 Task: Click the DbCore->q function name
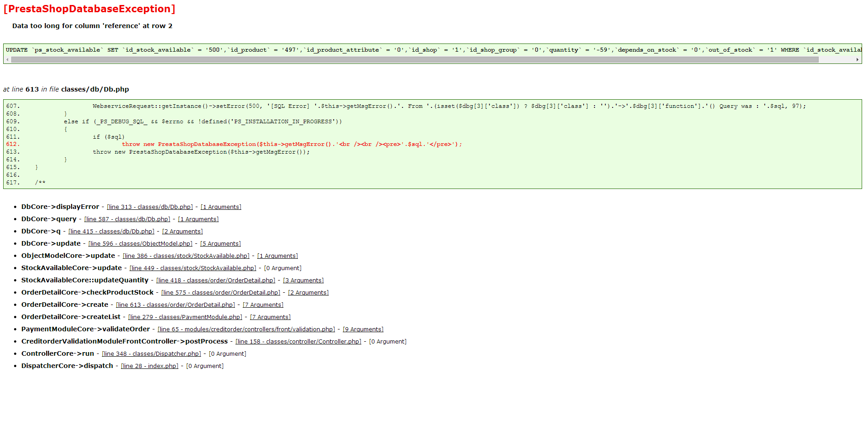[x=41, y=231]
